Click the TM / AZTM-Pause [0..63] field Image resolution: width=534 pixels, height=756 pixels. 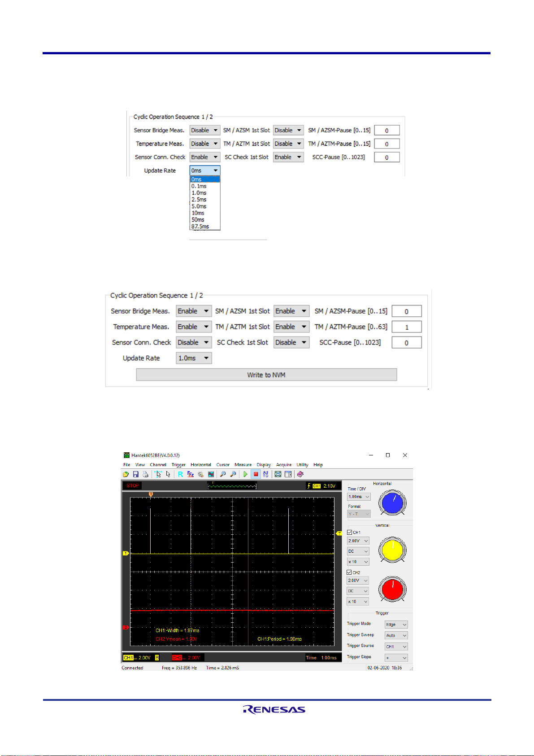(407, 327)
